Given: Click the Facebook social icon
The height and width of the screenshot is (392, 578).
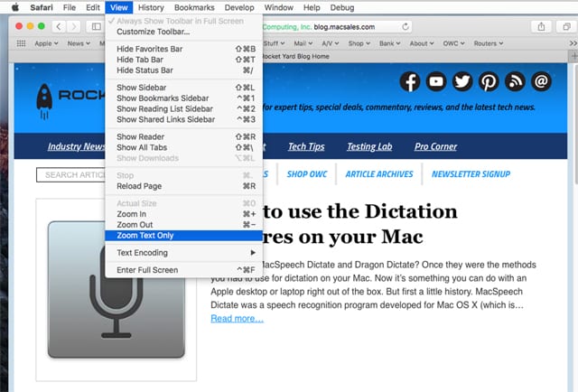Looking at the screenshot, I should tap(410, 82).
